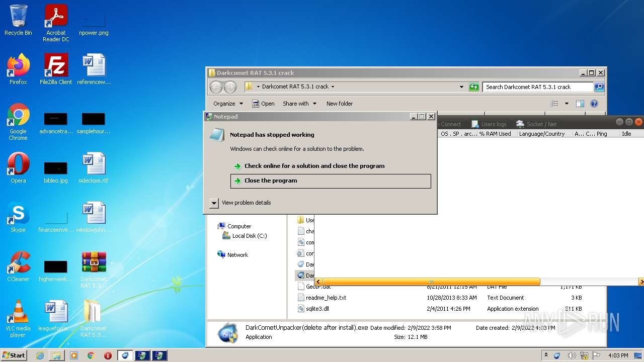644x362 pixels.
Task: Open the Recycle Bin desktop icon
Action: click(x=18, y=20)
